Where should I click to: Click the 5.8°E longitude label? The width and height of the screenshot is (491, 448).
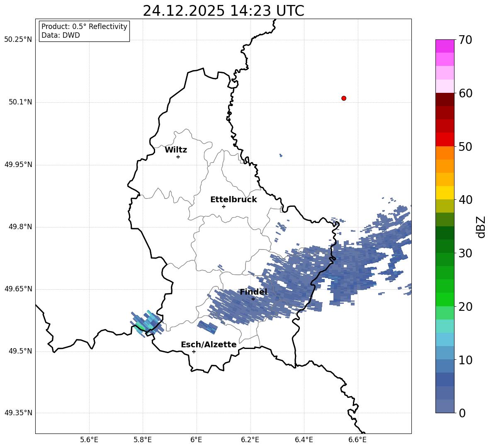[143, 440]
